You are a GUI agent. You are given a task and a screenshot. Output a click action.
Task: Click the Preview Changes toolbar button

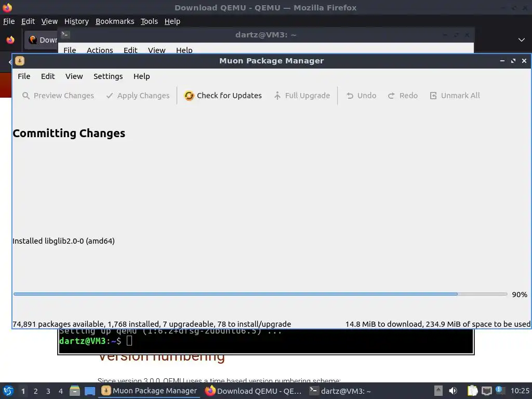click(x=58, y=96)
